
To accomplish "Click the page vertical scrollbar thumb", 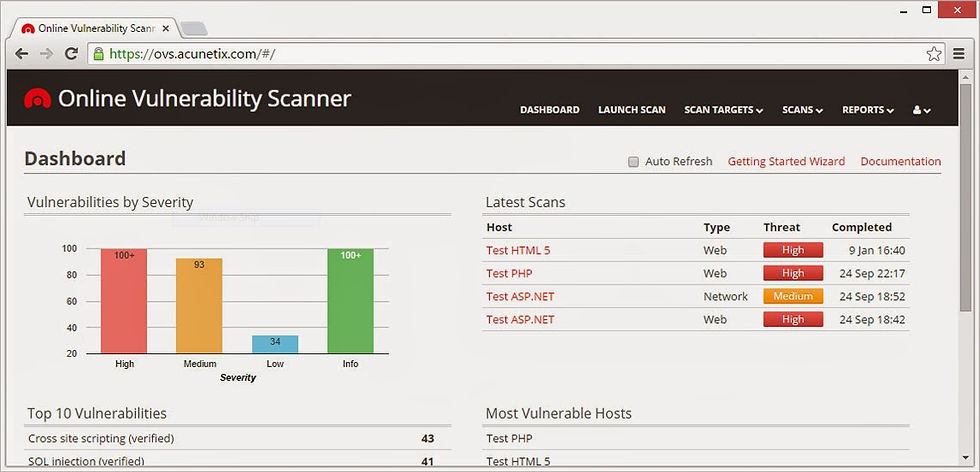I will pos(966,197).
